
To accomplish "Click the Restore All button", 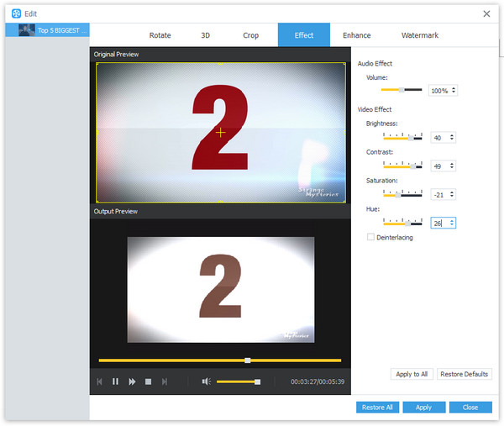I will pos(377,408).
